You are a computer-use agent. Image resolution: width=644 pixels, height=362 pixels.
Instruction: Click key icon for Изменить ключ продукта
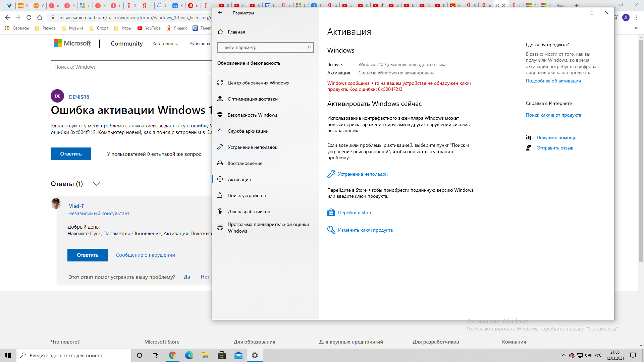click(331, 230)
